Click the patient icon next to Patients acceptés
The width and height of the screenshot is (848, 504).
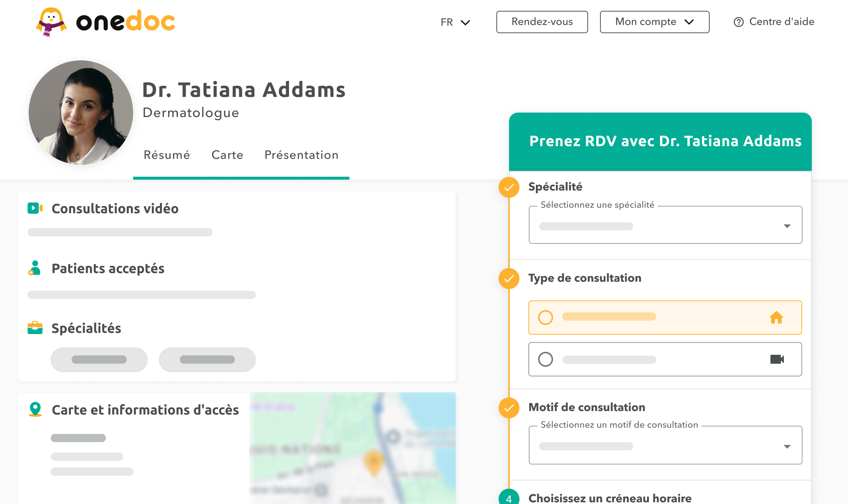point(35,268)
